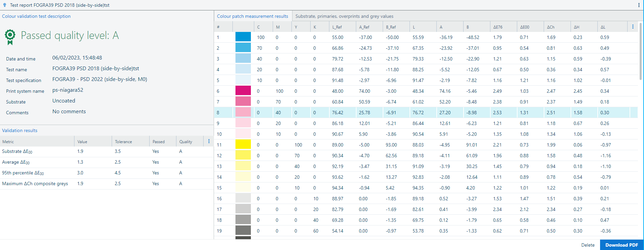The width and height of the screenshot is (644, 250).
Task: Select the Maximum ΔCh composite greys row
Action: tap(35, 184)
